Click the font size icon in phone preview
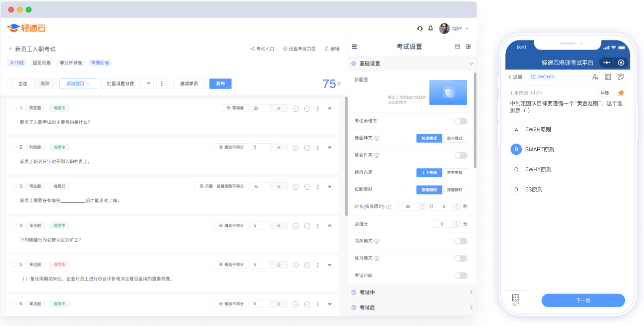This screenshot has width=644, height=326. click(x=595, y=77)
